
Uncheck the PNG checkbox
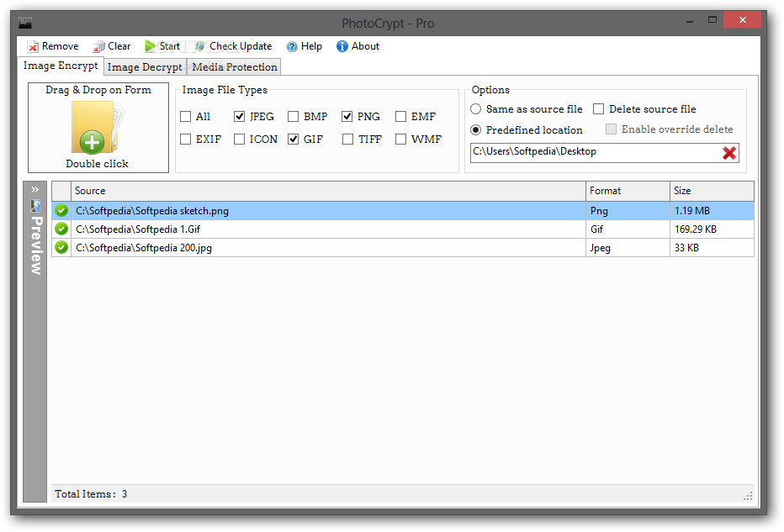[347, 116]
